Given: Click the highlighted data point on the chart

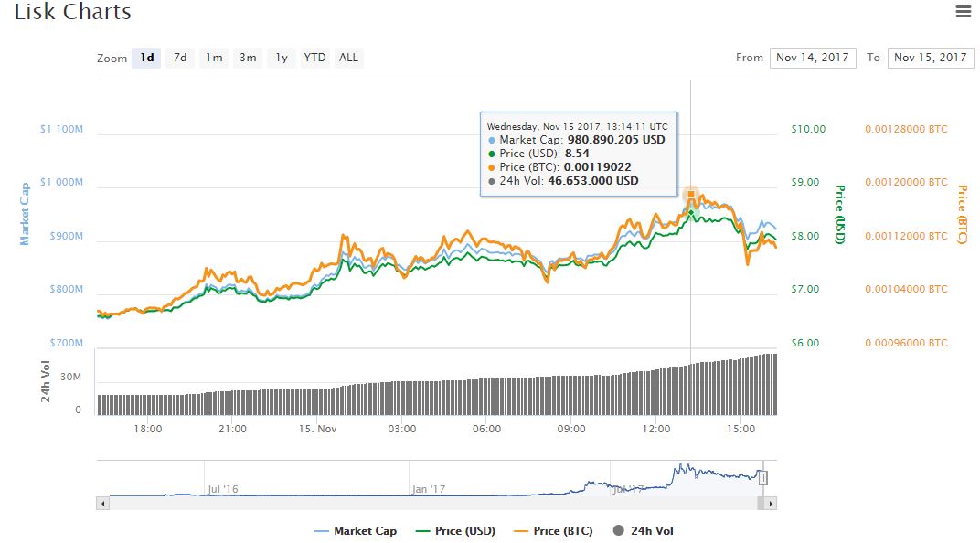Looking at the screenshot, I should click(691, 194).
